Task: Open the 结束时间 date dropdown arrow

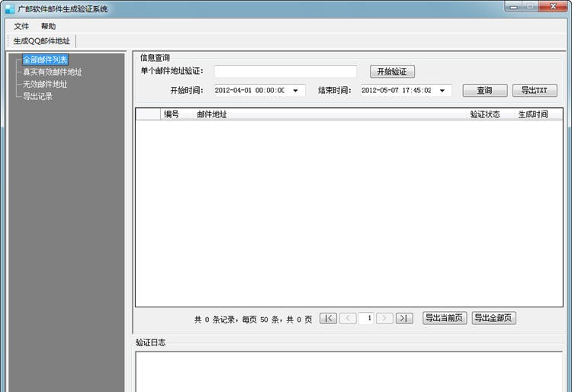Action: click(442, 91)
